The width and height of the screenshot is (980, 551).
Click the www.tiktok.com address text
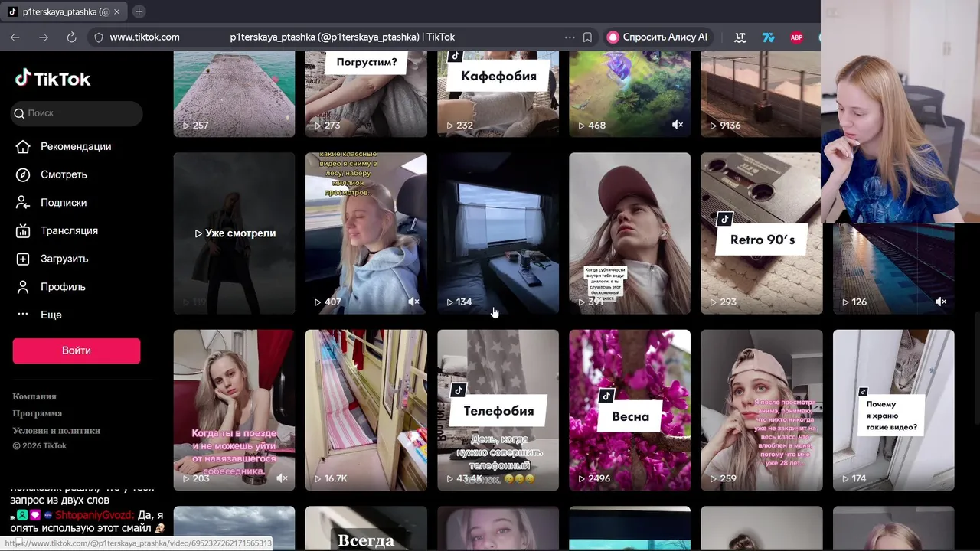[145, 37]
